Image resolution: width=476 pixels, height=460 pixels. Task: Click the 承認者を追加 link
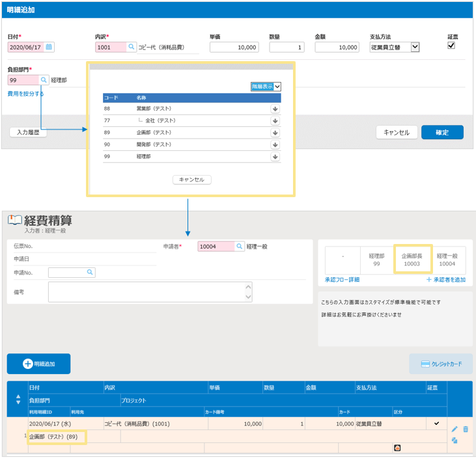pos(446,279)
